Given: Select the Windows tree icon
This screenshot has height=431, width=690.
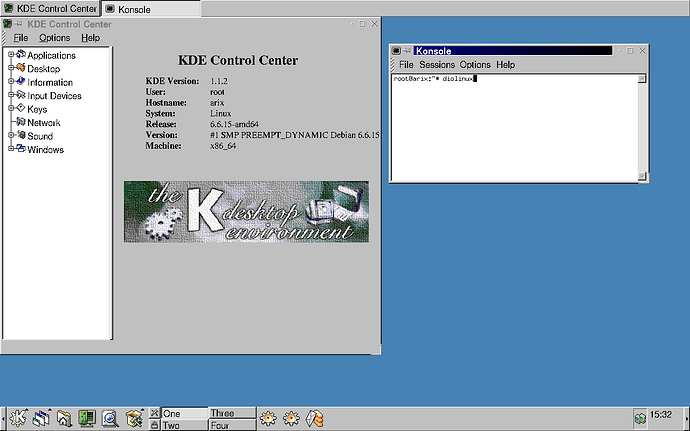Looking at the screenshot, I should click(21, 148).
